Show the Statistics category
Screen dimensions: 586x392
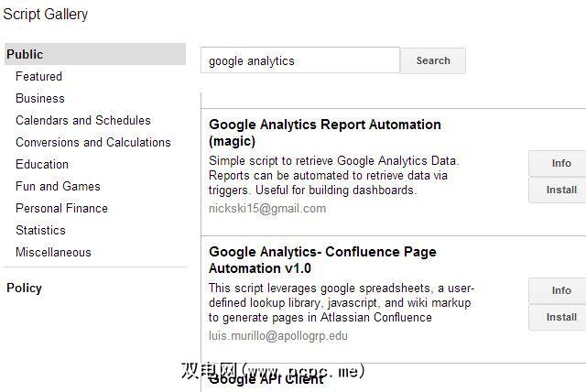(x=40, y=230)
